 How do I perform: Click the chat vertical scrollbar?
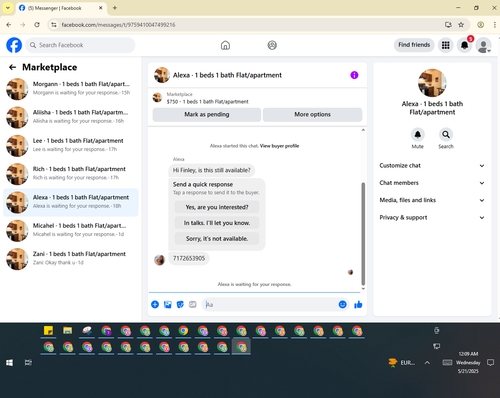[363, 233]
